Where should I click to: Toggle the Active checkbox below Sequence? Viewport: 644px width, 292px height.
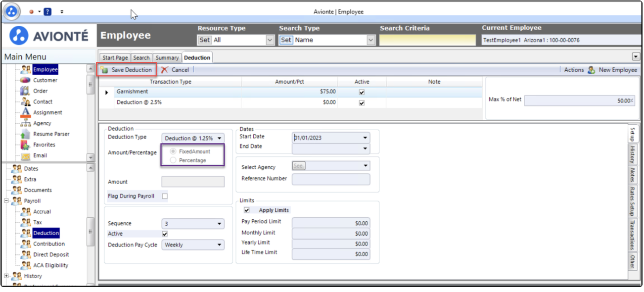165,234
